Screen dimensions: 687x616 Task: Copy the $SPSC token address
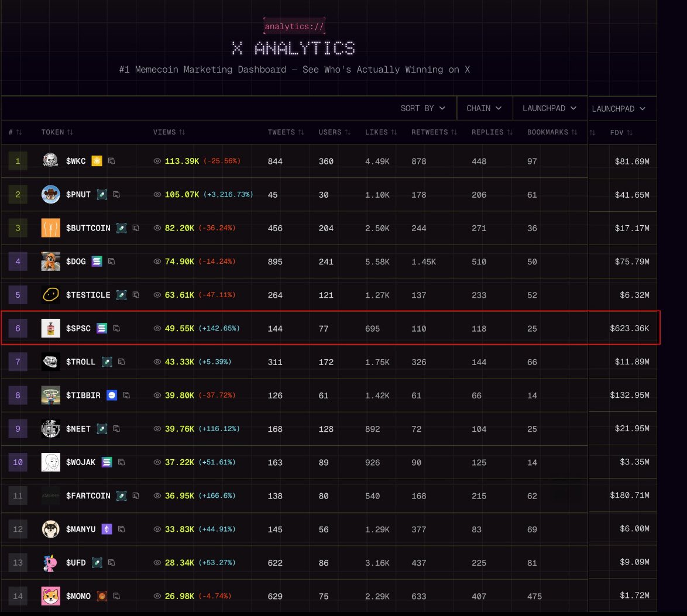pyautogui.click(x=116, y=328)
